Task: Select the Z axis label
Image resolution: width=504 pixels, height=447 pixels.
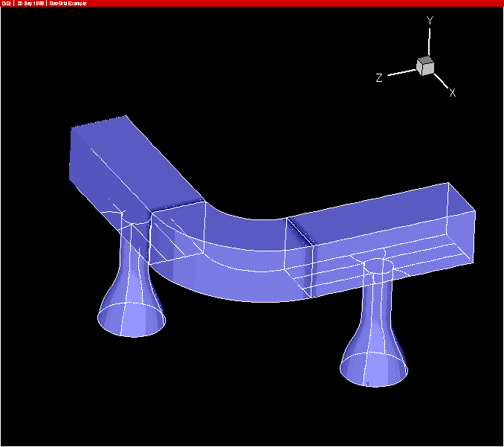Action: coord(379,77)
